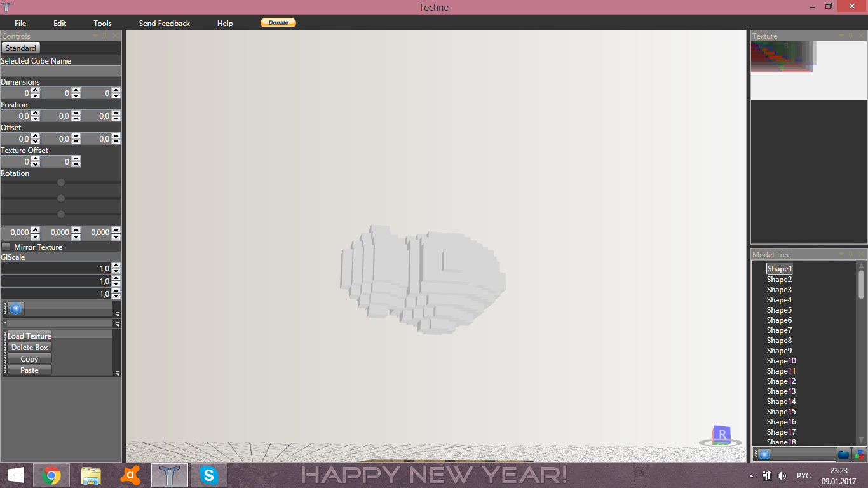Screen dimensions: 868x488
Task: Click the Techne logo icon in title bar
Action: (7, 7)
